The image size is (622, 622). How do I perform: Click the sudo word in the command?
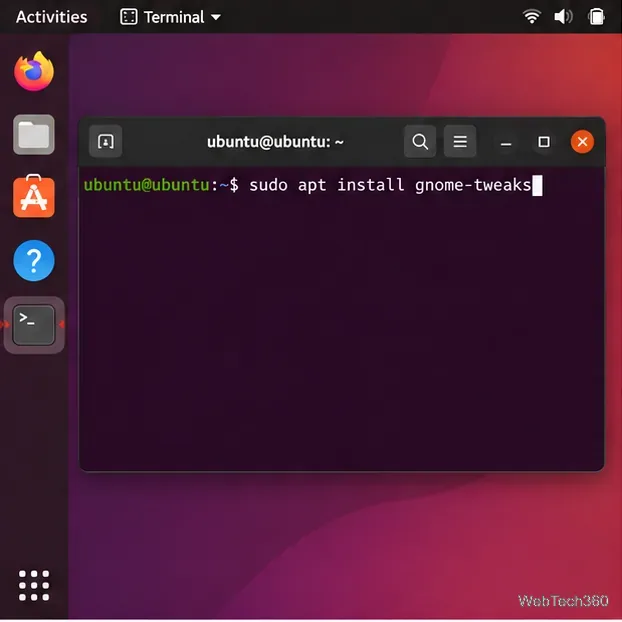[x=268, y=185]
